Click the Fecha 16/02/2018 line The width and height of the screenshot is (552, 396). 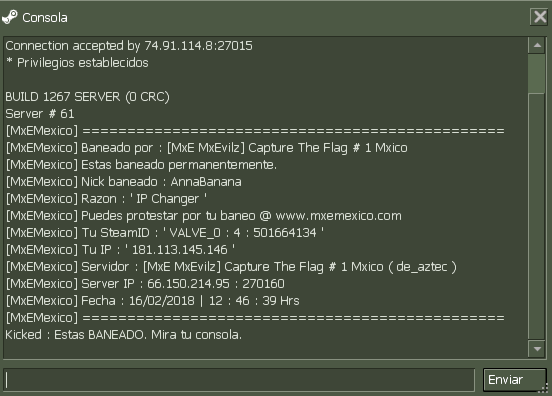(153, 301)
